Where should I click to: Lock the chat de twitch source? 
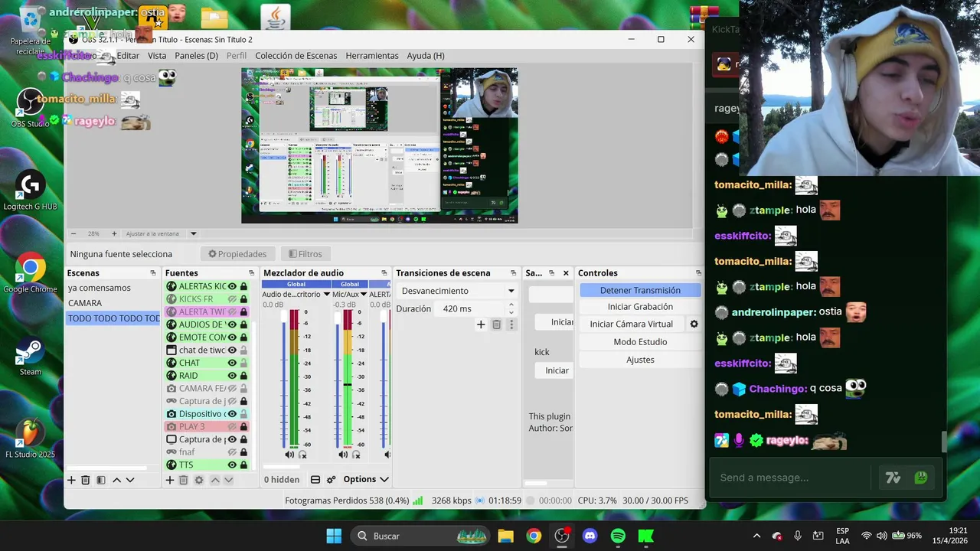click(x=243, y=350)
